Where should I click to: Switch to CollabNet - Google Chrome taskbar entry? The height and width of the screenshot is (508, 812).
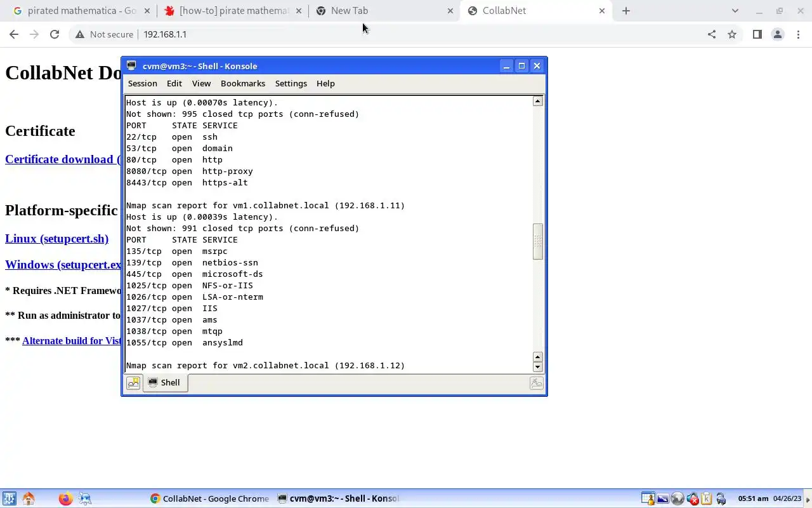pos(210,498)
